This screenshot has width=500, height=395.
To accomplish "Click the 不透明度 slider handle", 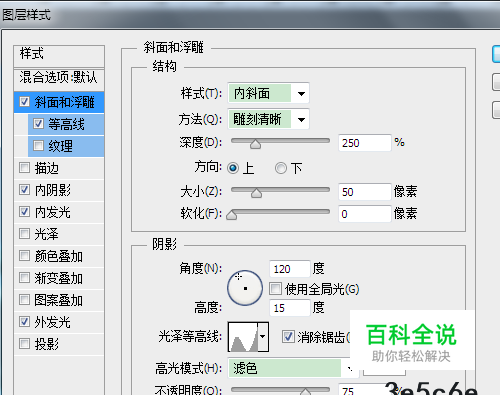I will point(305,391).
